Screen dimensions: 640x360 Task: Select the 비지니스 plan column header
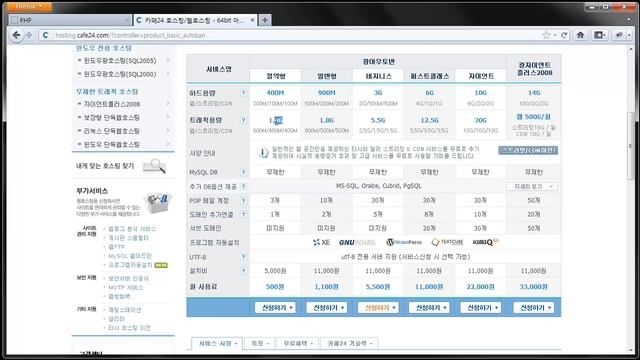378,76
